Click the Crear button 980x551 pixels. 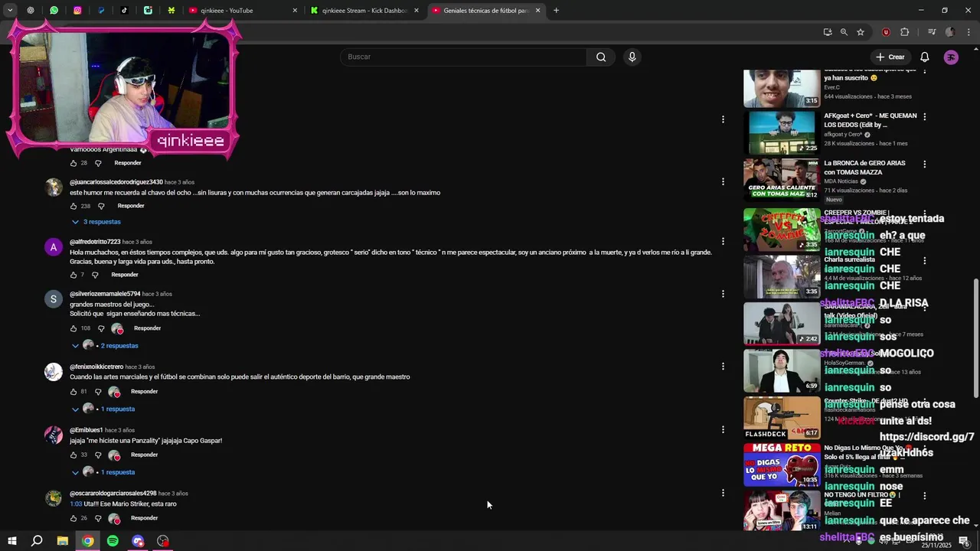(890, 57)
